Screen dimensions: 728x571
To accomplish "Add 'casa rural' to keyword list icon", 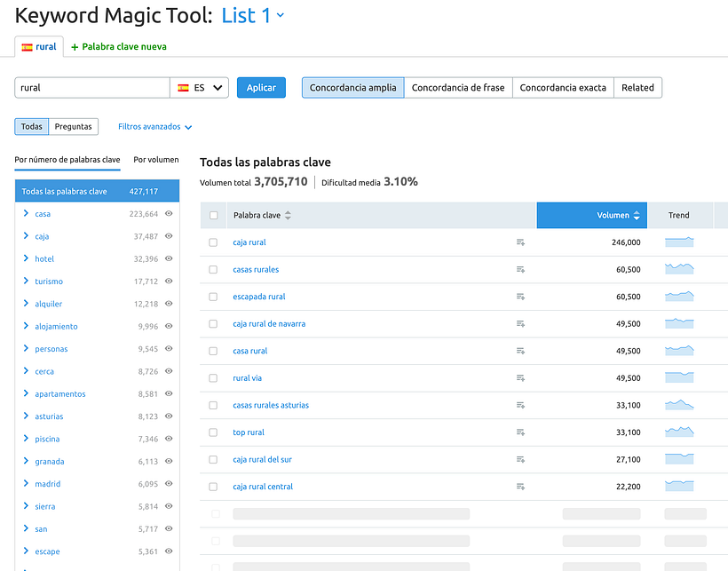I will tap(520, 351).
